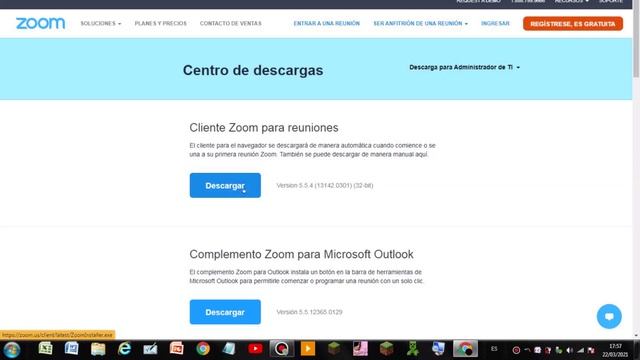Open the computer monitor icon in taskbar
The image size is (640, 360).
pos(438,349)
